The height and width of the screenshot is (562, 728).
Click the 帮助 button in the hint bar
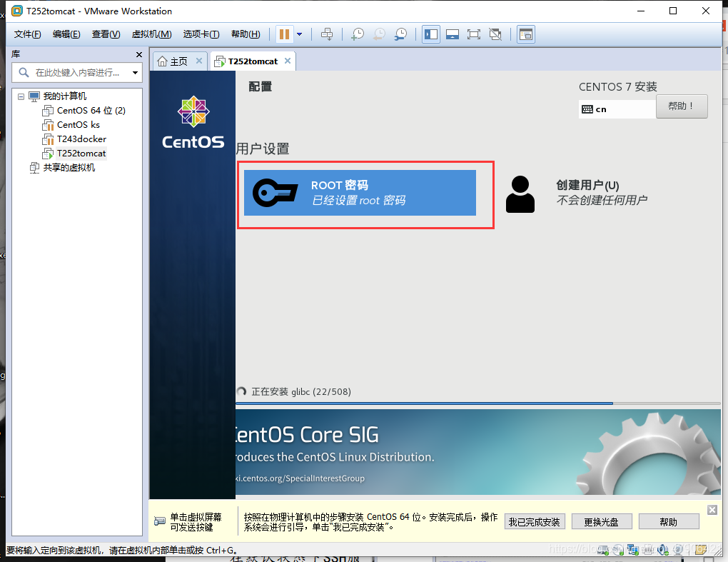(x=669, y=521)
